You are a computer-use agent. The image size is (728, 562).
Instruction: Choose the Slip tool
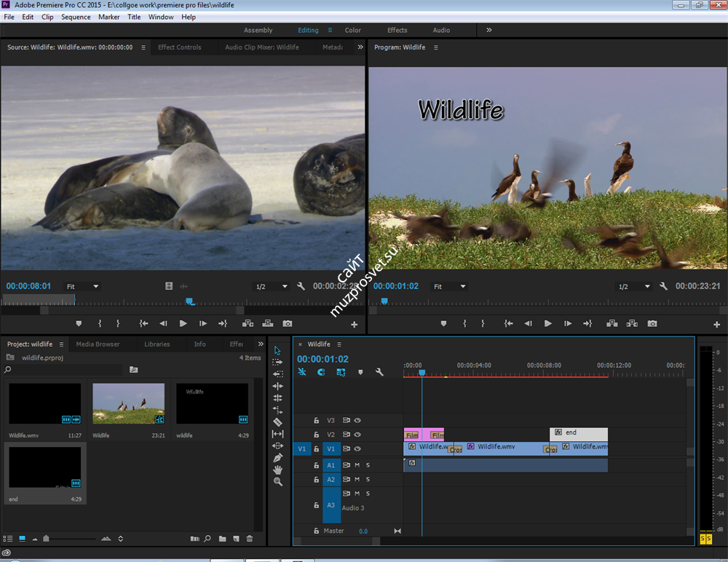tap(277, 434)
